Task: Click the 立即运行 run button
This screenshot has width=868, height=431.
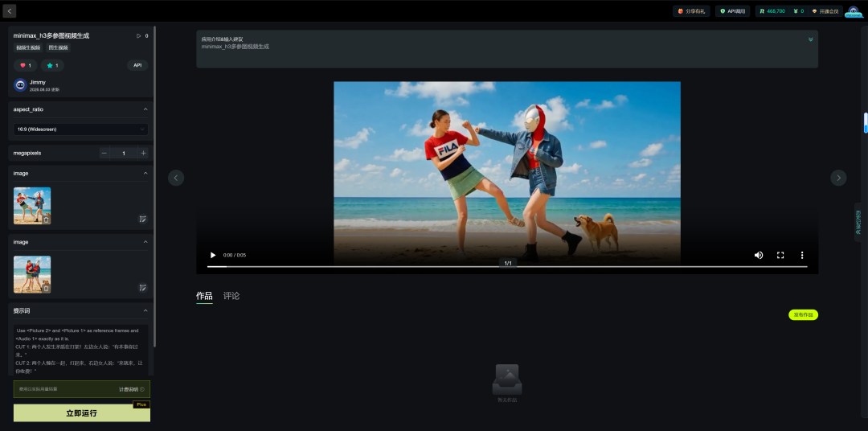Action: [x=81, y=413]
